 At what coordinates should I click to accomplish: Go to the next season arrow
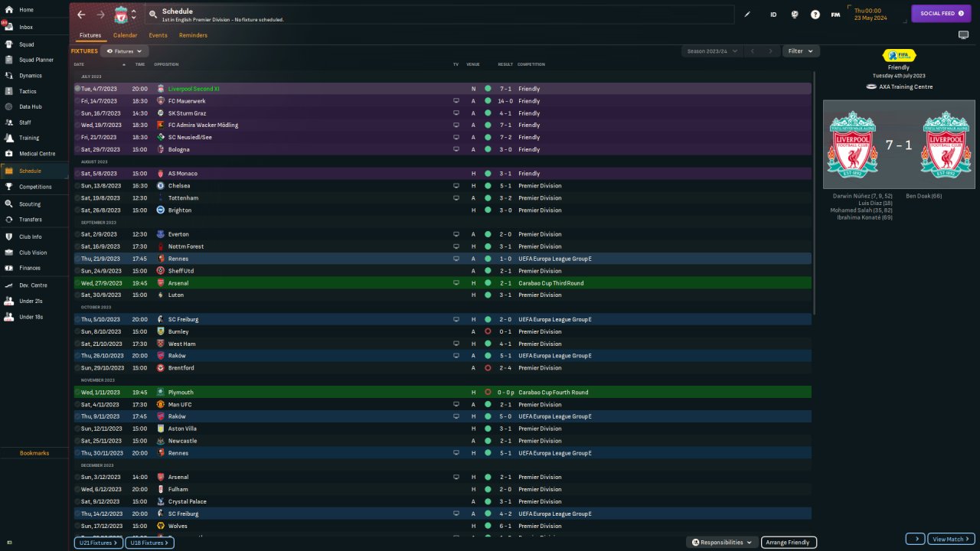click(770, 51)
